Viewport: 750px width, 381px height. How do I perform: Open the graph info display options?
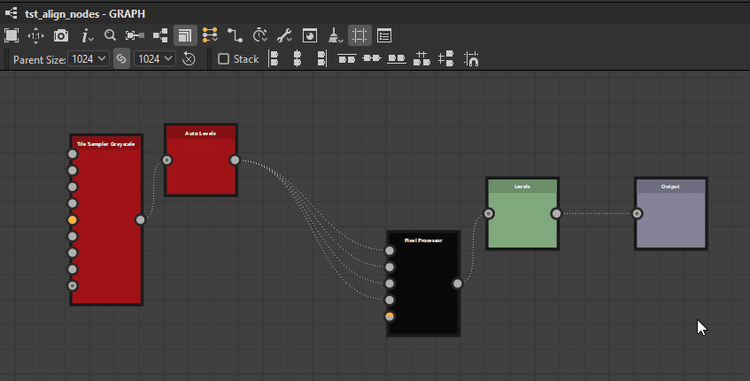(87, 35)
